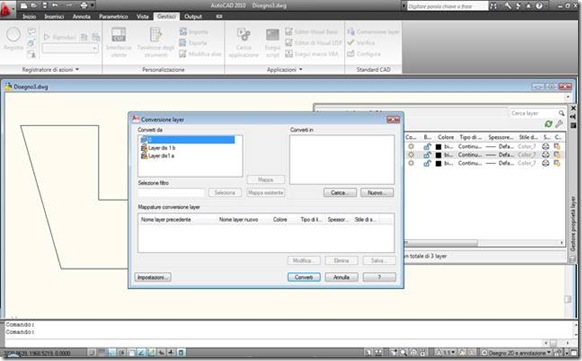Click the black color swatch in bottom layer row
Image resolution: width=582 pixels, height=361 pixels.
coord(438,164)
